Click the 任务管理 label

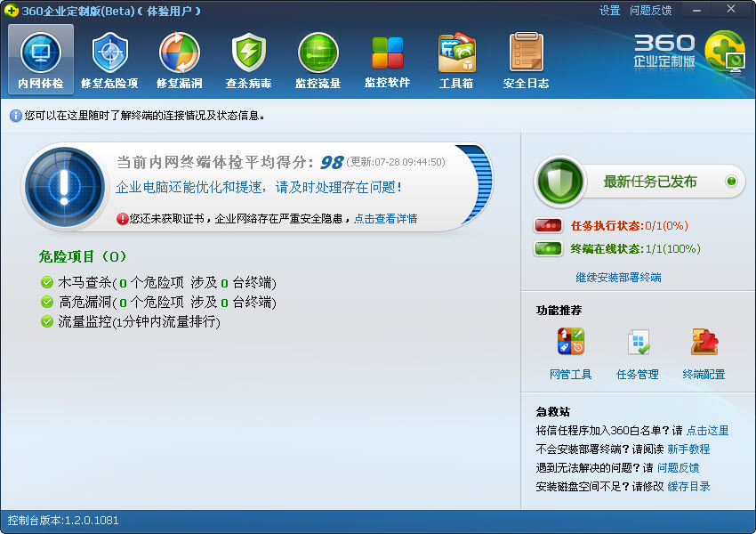(638, 375)
